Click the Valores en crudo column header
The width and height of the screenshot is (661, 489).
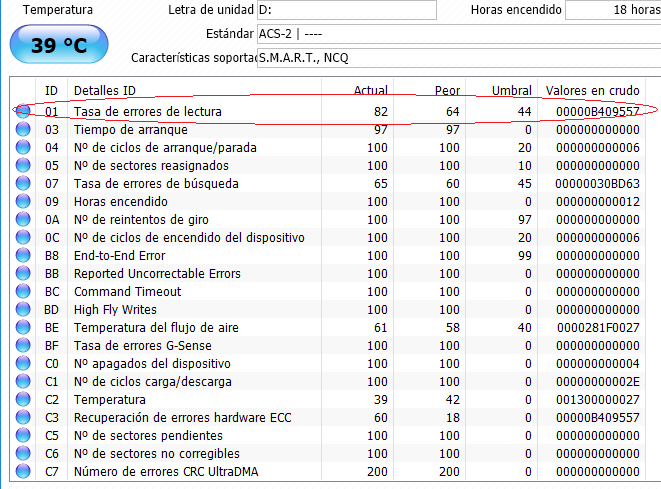(x=591, y=91)
